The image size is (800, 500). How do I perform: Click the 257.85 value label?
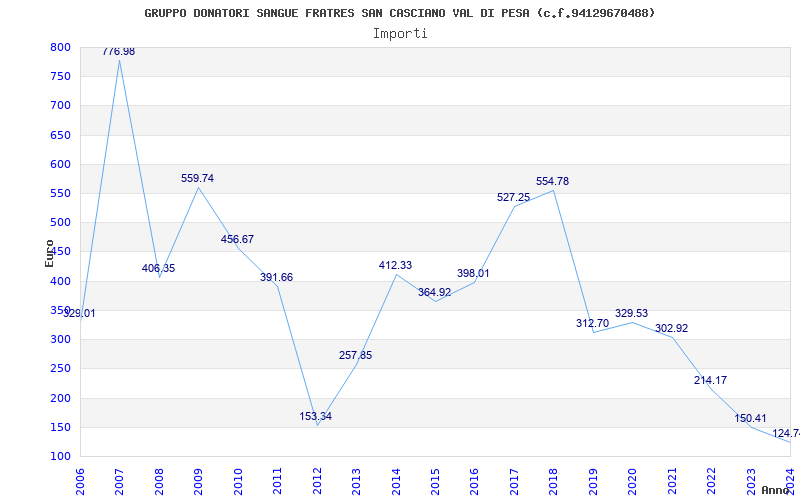tap(356, 356)
